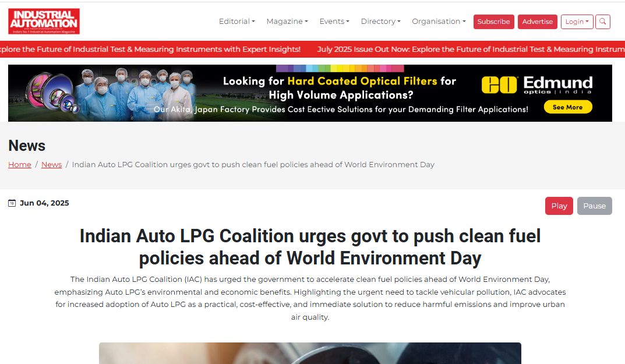Open the search magnifier icon
625x364 pixels.
(x=603, y=22)
